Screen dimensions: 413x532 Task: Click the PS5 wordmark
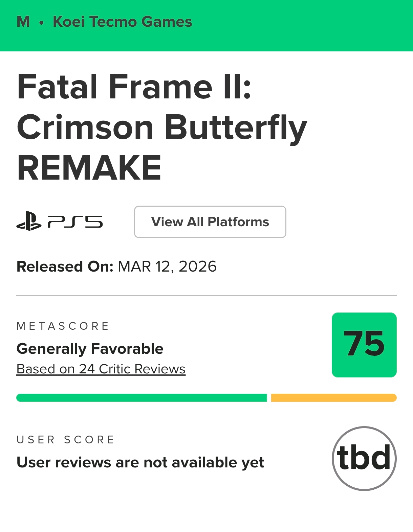click(x=75, y=222)
